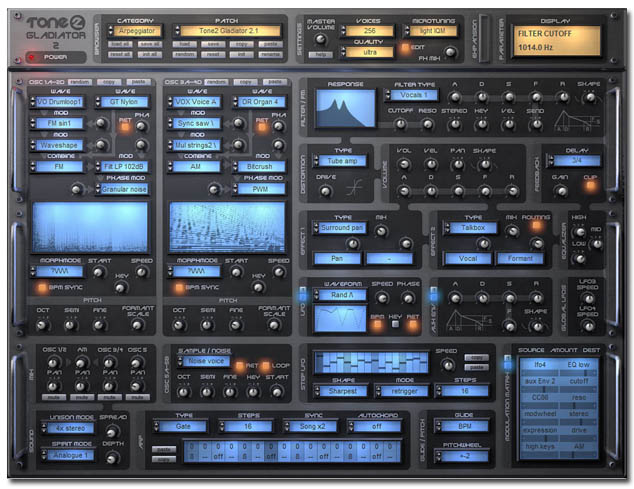The width and height of the screenshot is (634, 489).
Task: Adjust the FX MIX knob in Settings
Action: point(450,52)
